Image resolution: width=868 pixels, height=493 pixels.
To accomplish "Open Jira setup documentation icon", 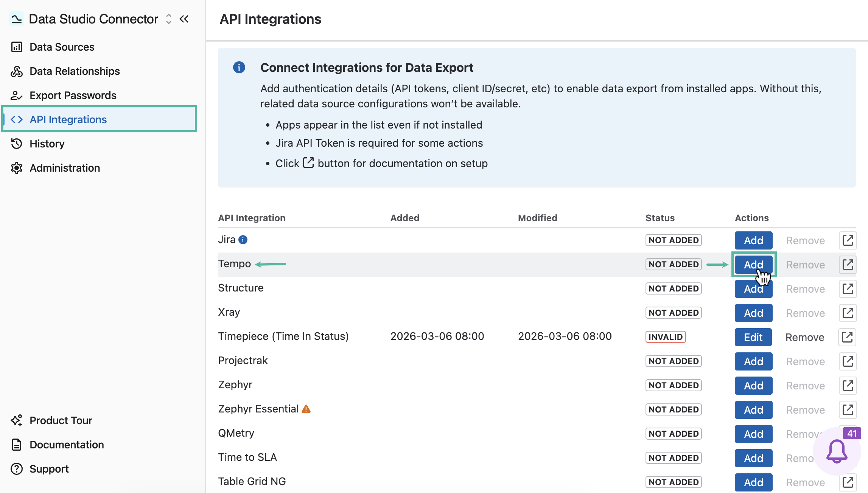I will pyautogui.click(x=848, y=240).
